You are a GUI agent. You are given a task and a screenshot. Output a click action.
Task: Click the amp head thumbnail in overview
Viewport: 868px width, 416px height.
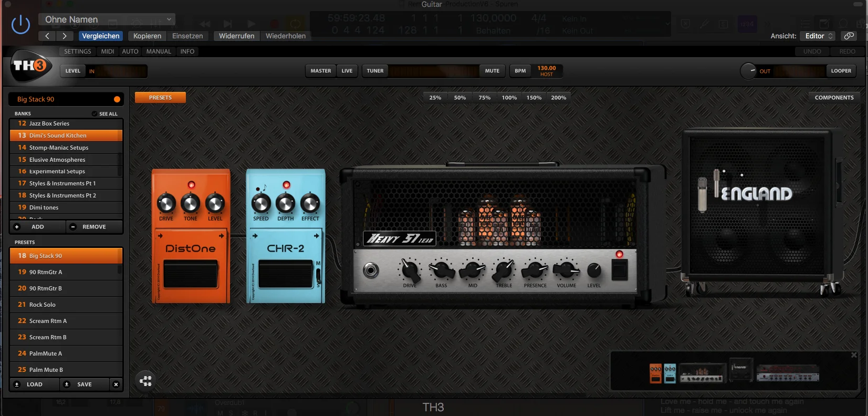point(702,372)
